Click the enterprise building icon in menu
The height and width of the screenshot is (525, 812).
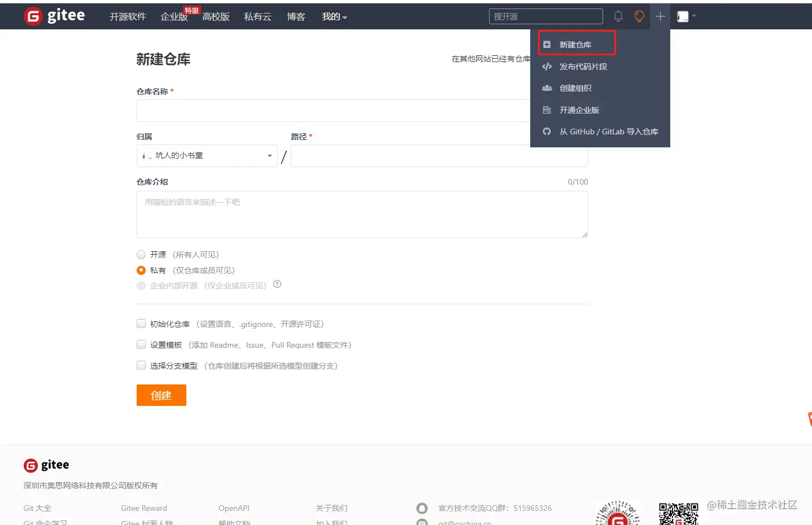(547, 110)
